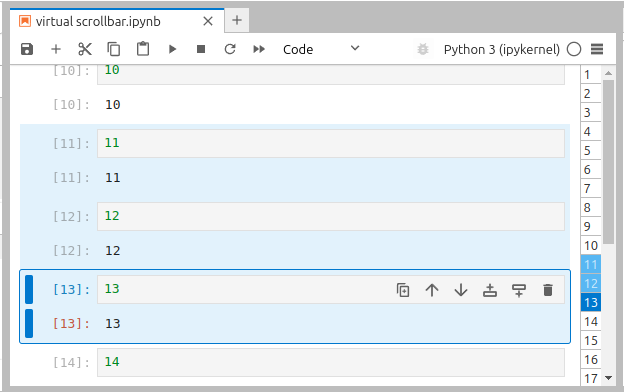The image size is (624, 392).
Task: Click the scrollbar down arrow
Action: click(x=608, y=378)
